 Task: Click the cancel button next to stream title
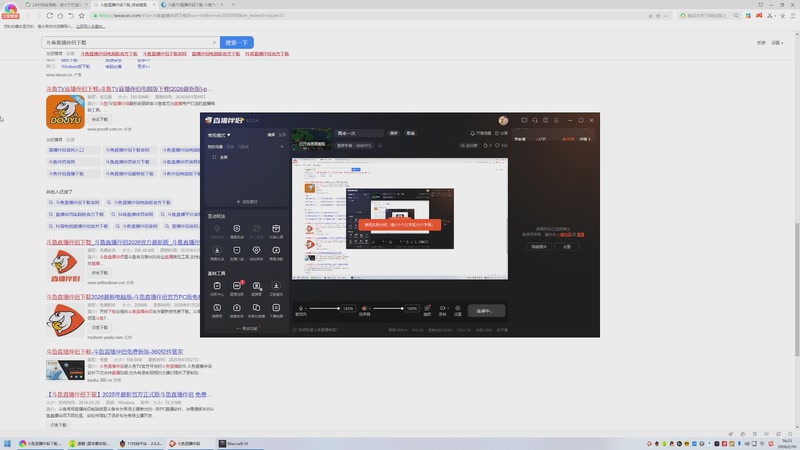(411, 133)
